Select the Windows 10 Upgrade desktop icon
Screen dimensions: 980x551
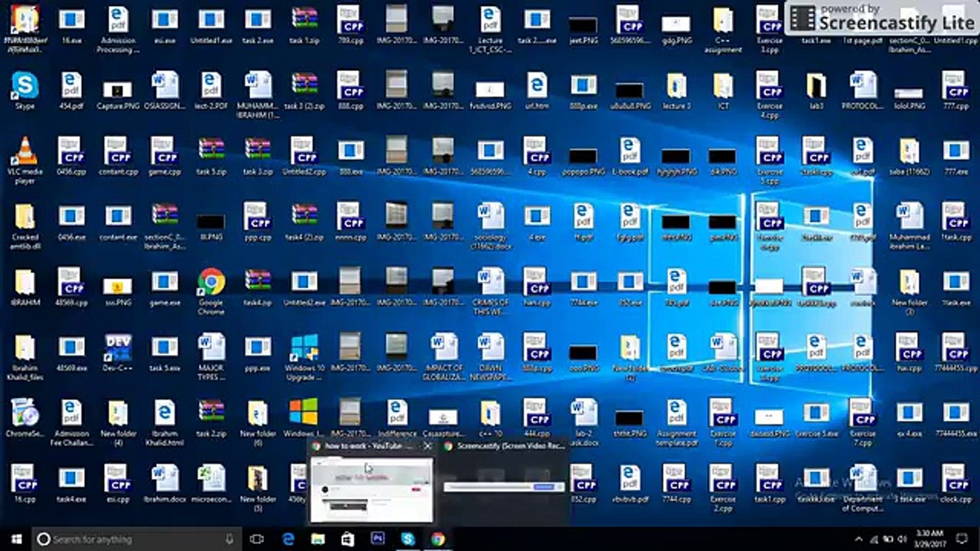[x=304, y=347]
